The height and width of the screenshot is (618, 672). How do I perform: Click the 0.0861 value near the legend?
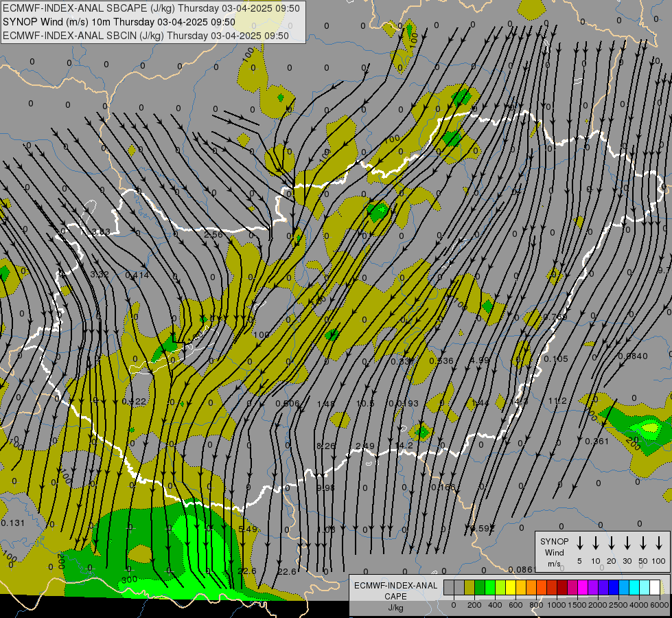[522, 569]
